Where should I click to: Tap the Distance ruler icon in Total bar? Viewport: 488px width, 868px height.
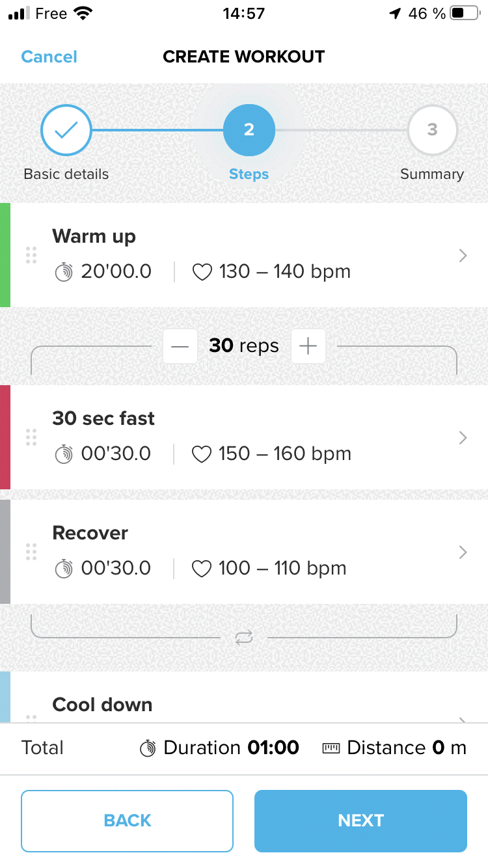331,748
